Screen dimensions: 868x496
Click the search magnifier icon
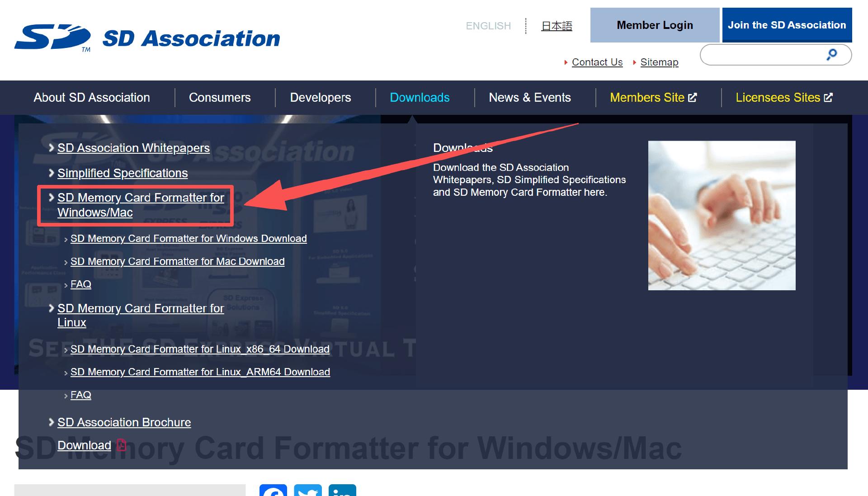[x=831, y=55]
